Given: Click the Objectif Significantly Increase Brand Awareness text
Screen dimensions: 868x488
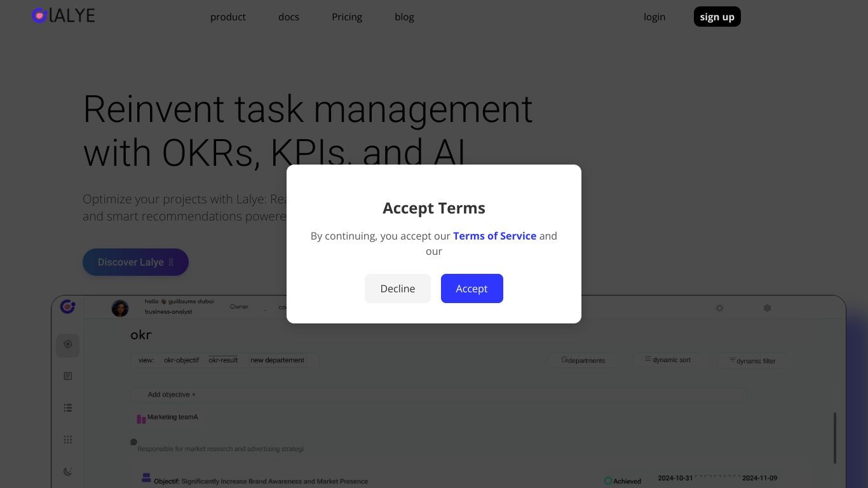Looking at the screenshot, I should tap(261, 481).
